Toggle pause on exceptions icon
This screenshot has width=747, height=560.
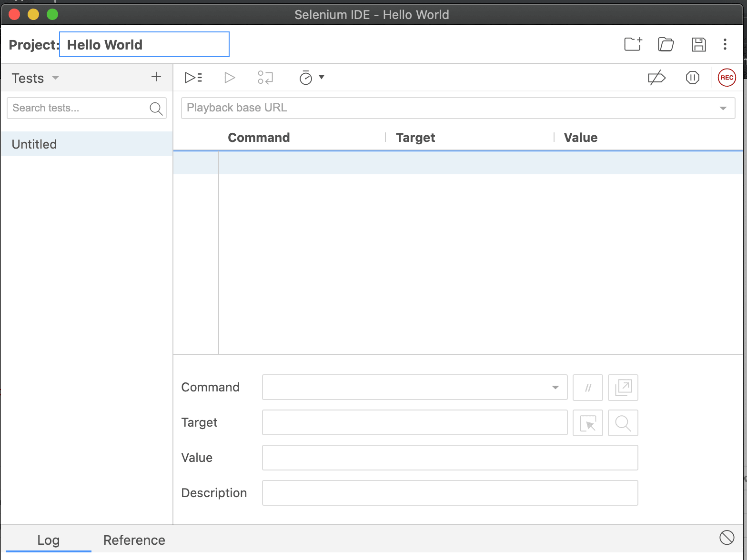pyautogui.click(x=692, y=77)
